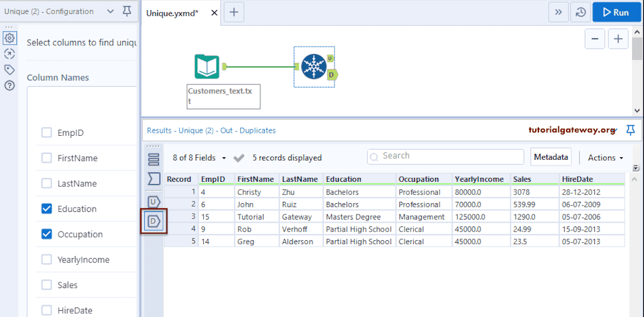
Task: Close the Unique.yxmd tab
Action: coord(214,13)
